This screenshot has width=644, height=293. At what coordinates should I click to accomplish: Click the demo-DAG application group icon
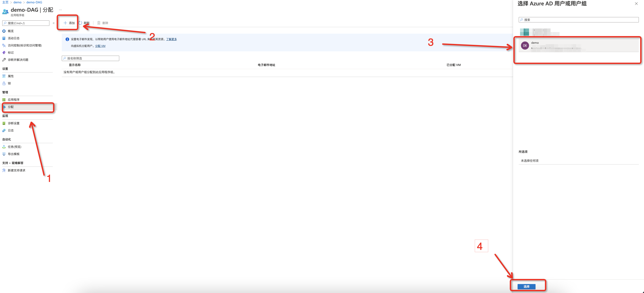tap(5, 11)
